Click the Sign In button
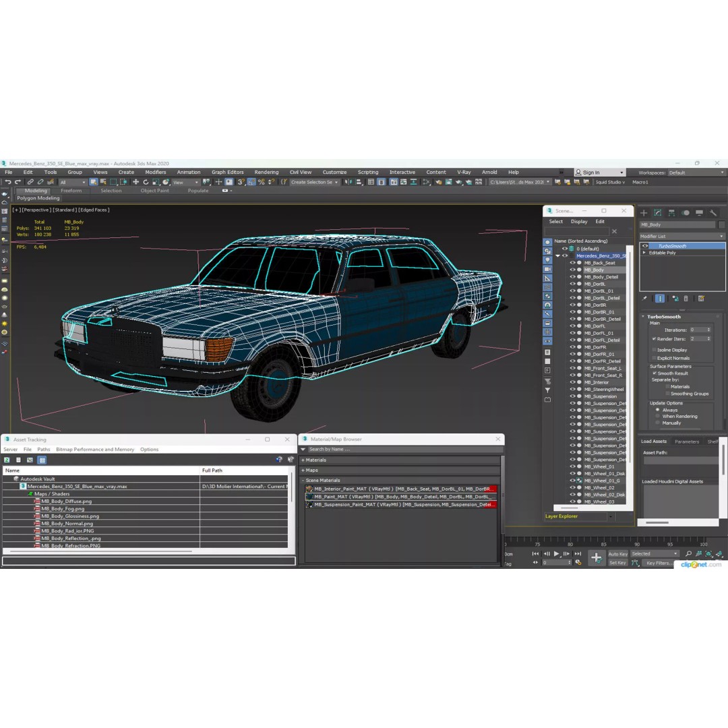 (600, 173)
